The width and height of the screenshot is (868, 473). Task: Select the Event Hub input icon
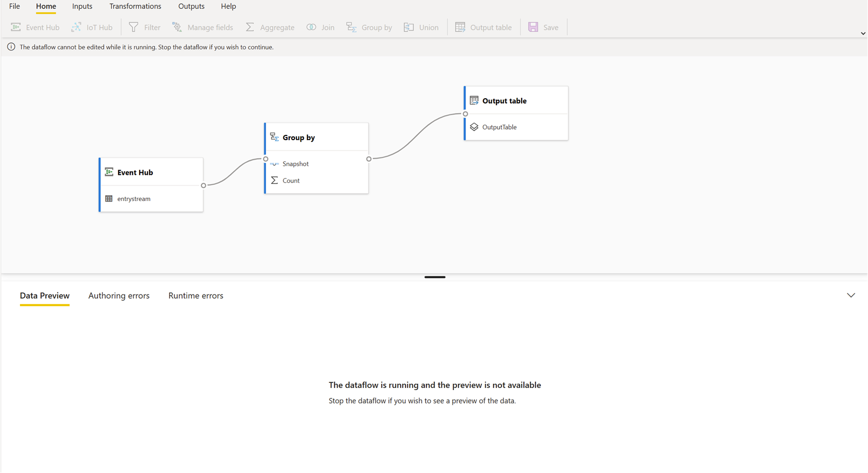point(16,27)
